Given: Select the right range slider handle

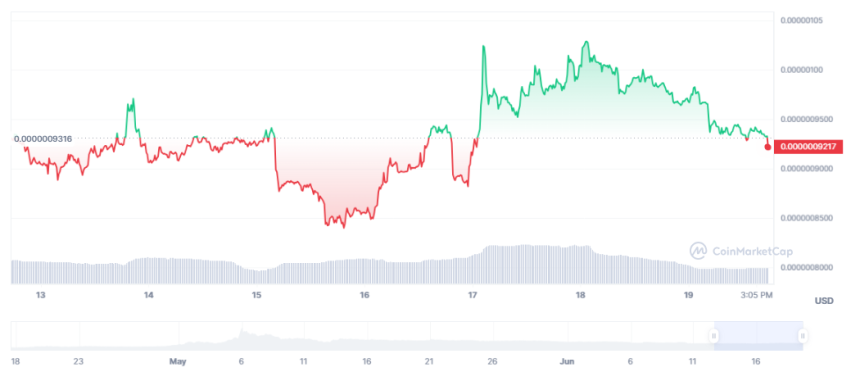Looking at the screenshot, I should click(x=802, y=336).
